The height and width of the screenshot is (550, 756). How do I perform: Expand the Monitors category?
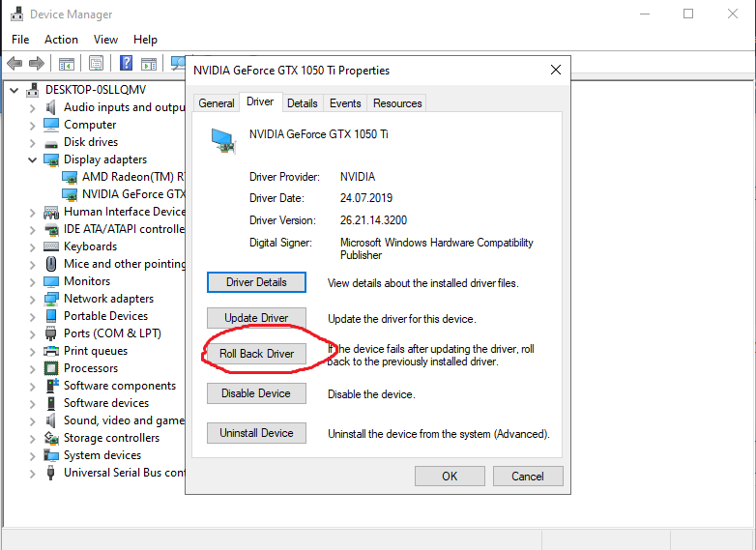pos(32,282)
